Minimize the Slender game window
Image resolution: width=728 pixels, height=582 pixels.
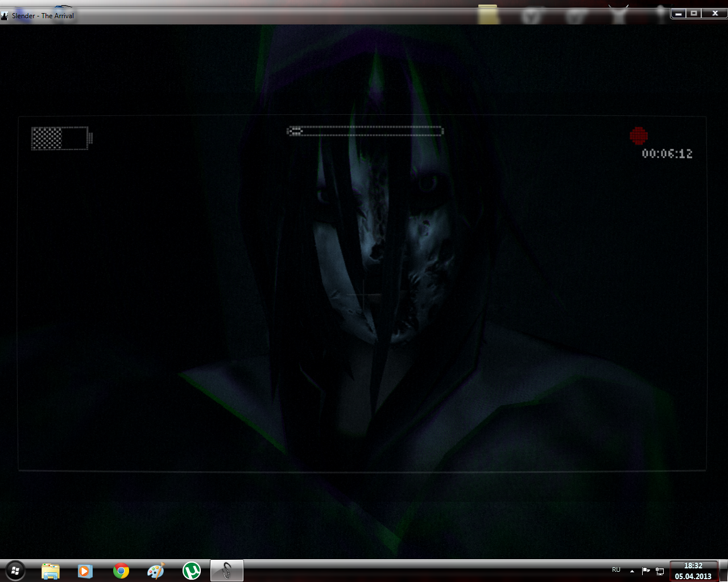pyautogui.click(x=679, y=13)
